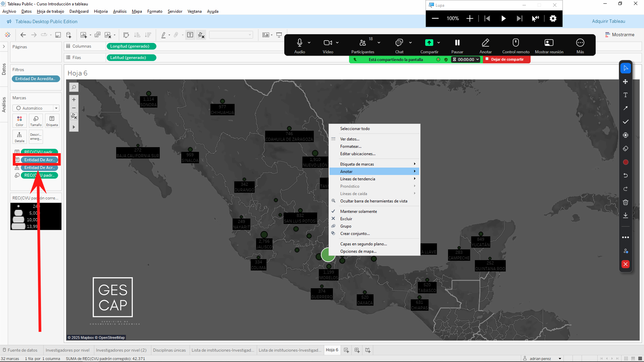Open the Color marks card
This screenshot has width=644, height=362.
pos(19,121)
